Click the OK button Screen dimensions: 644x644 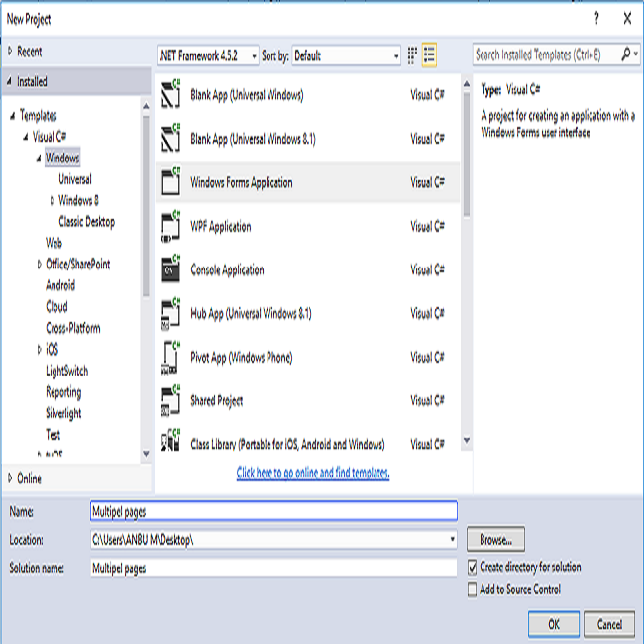[553, 624]
